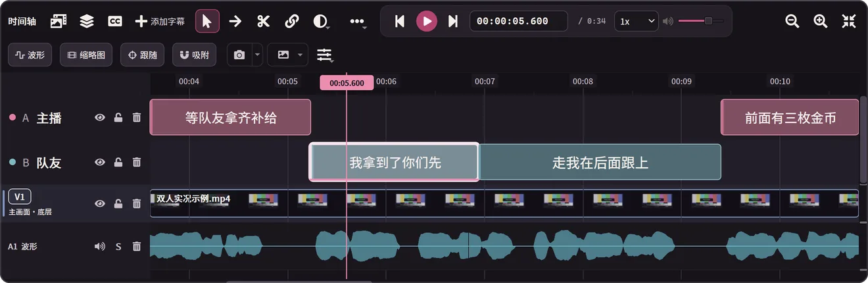Viewport: 868px width, 283px height.
Task: Toggle visibility of V1 video track
Action: 100,204
